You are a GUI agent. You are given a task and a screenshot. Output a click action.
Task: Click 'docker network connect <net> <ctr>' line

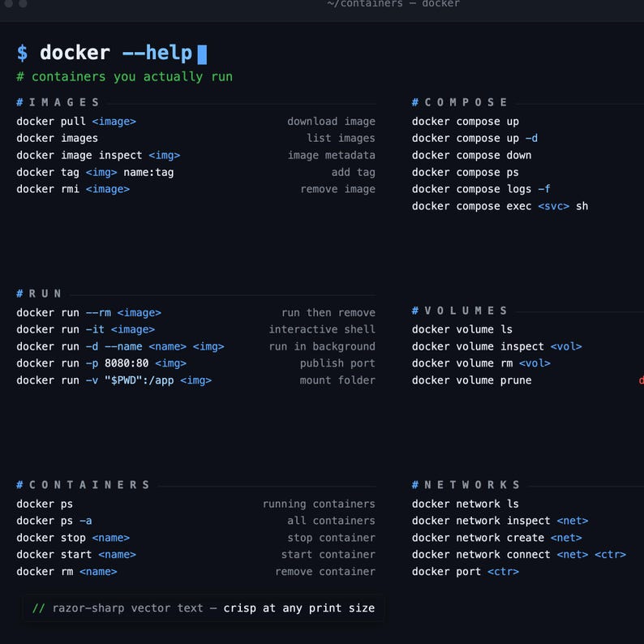[519, 555]
